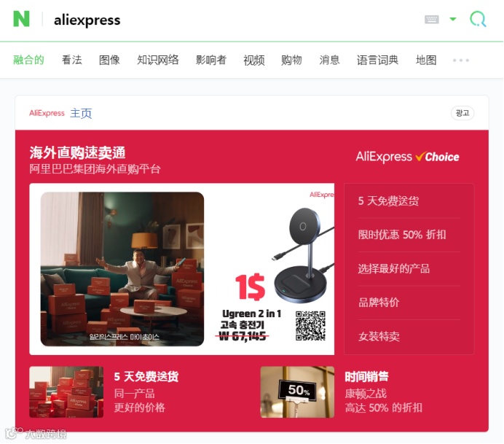Open the 品牌特价 link
The image size is (504, 444).
click(x=379, y=303)
